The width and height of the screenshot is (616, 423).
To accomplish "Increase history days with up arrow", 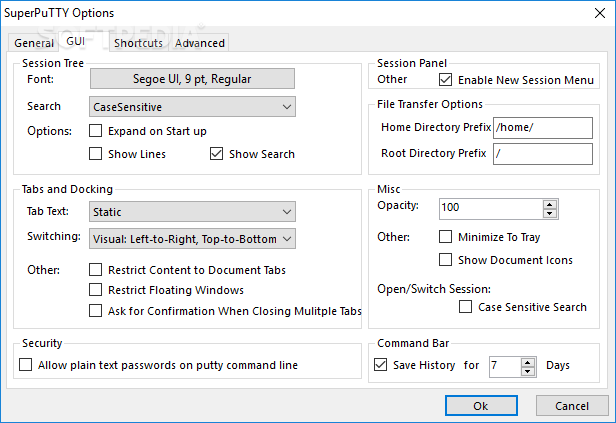I will point(528,363).
